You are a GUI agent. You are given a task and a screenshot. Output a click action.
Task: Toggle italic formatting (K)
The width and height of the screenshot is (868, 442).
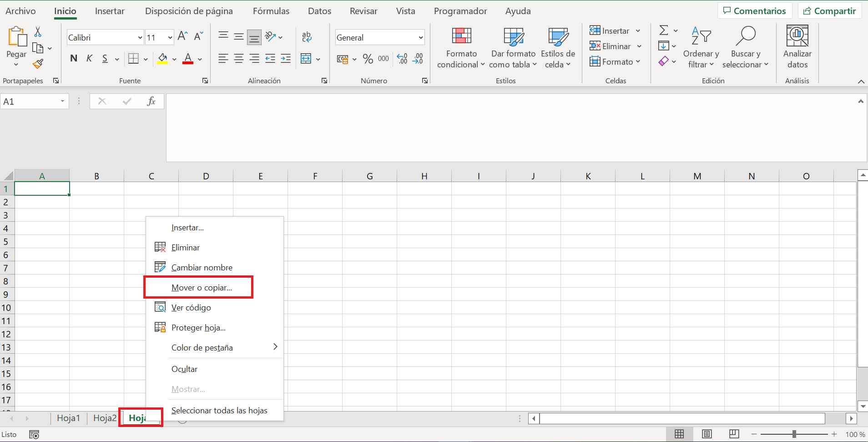(x=89, y=59)
